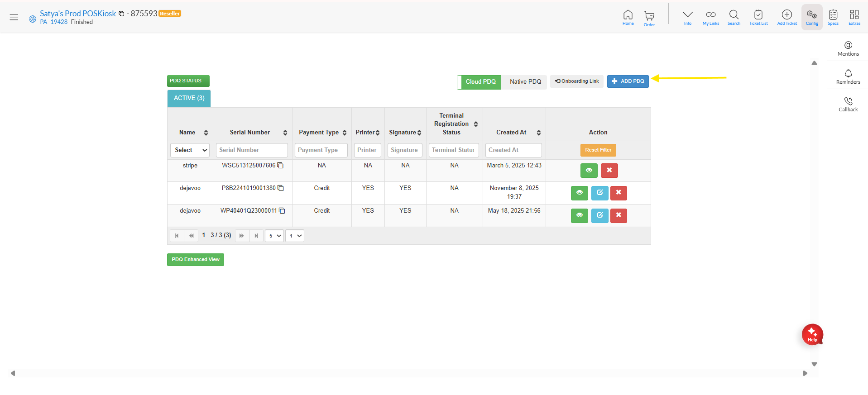Click the Reset Filter button
868x395 pixels.
click(x=598, y=150)
